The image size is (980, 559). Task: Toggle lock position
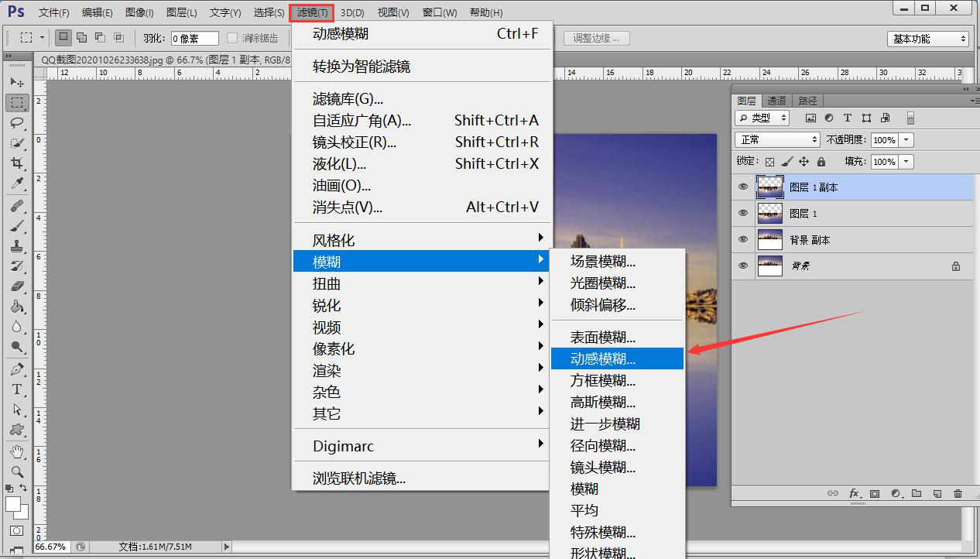(804, 162)
